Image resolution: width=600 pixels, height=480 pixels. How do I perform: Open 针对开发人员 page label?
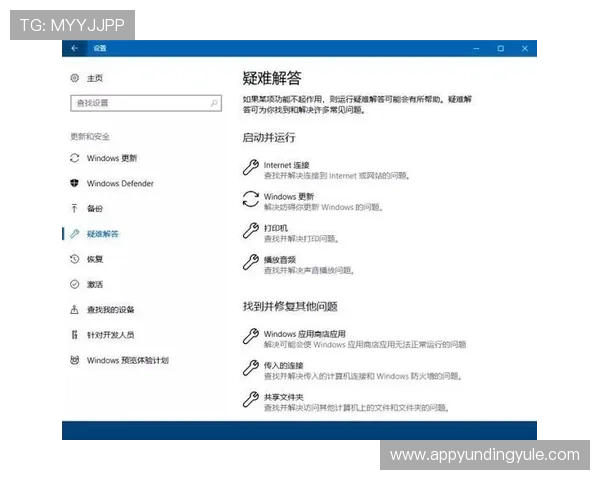[111, 335]
